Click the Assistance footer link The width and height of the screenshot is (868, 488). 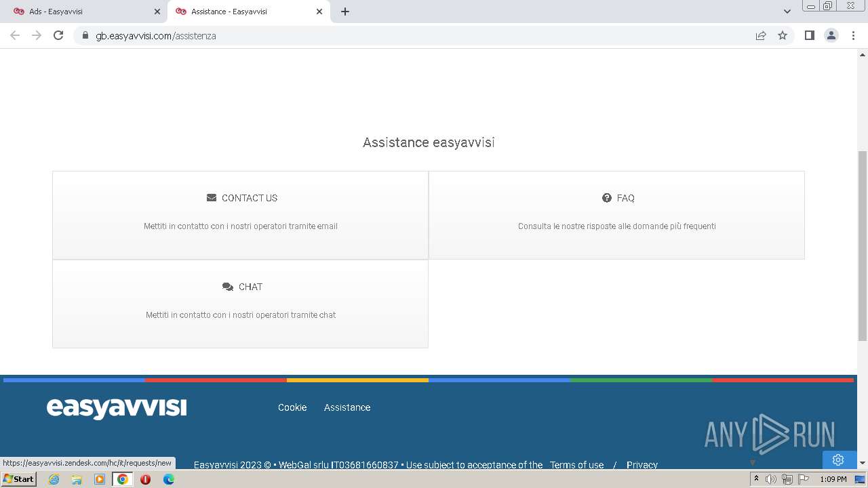coord(347,407)
